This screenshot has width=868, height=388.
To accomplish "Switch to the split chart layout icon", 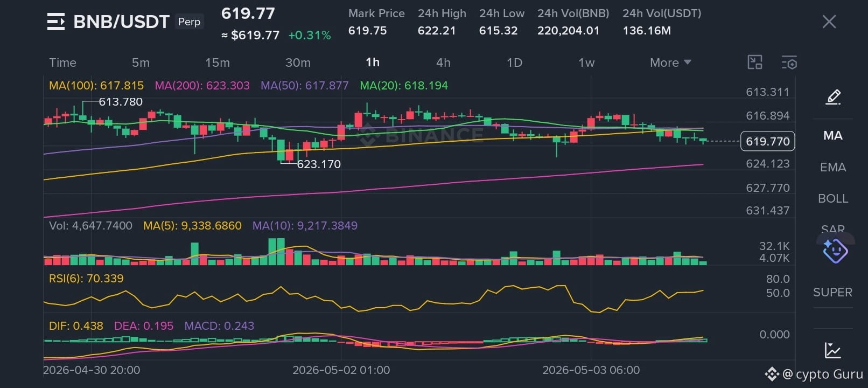I will [755, 63].
